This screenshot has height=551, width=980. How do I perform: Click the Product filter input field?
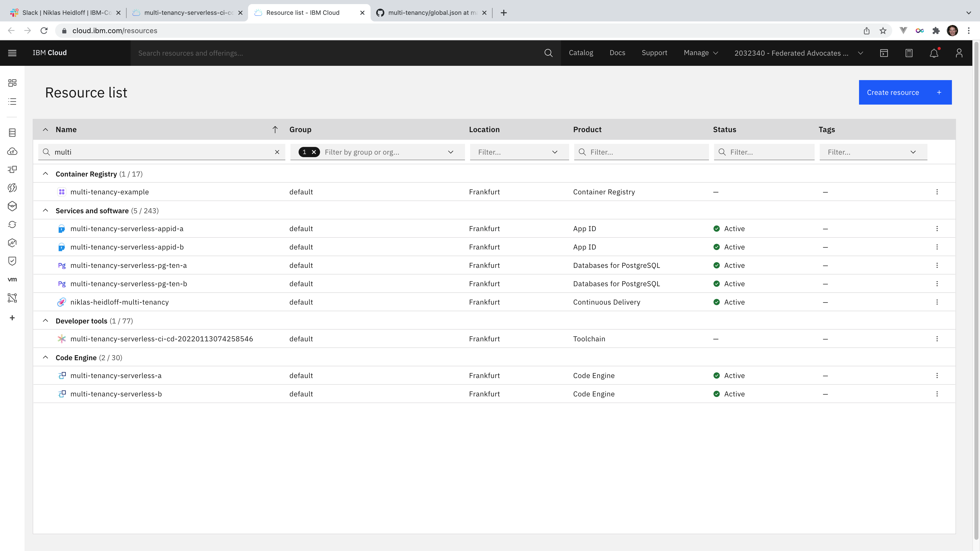647,152
